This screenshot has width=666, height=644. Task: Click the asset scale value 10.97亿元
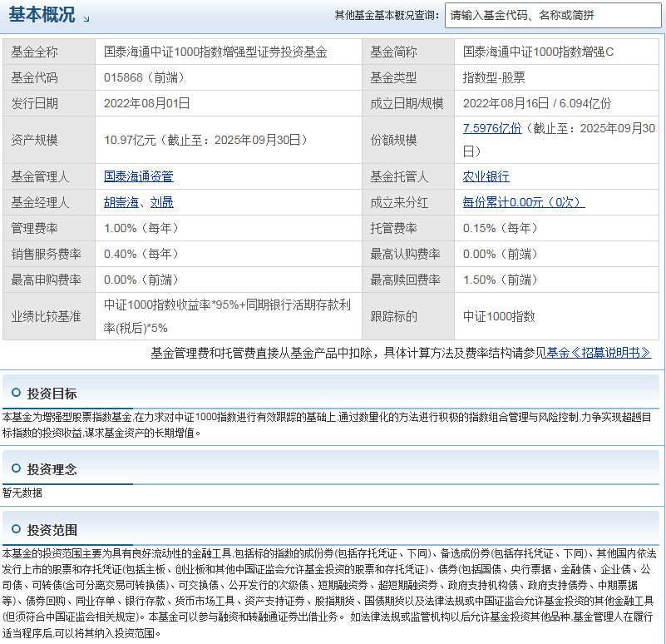click(x=130, y=140)
